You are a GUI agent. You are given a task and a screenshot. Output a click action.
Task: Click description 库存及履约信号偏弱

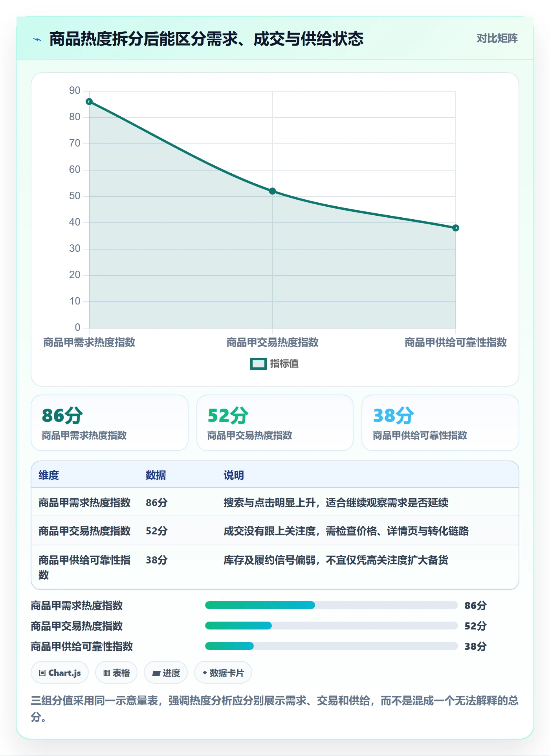(336, 560)
